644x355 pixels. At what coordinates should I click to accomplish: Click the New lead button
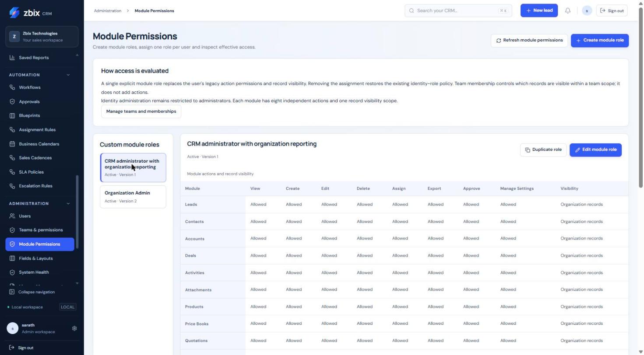[x=539, y=10]
